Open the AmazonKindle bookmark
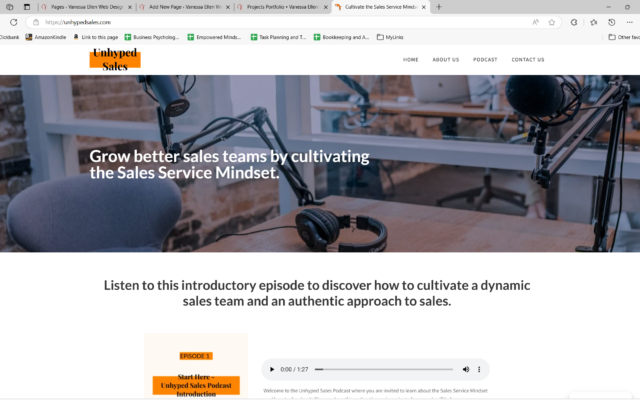The height and width of the screenshot is (400, 640). coord(46,37)
